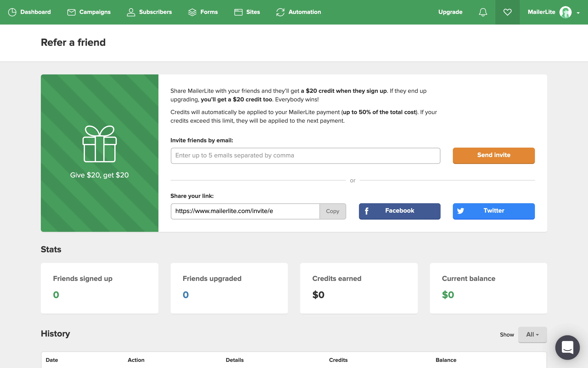This screenshot has height=368, width=588.
Task: Click the Credits earned card
Action: coord(359,288)
